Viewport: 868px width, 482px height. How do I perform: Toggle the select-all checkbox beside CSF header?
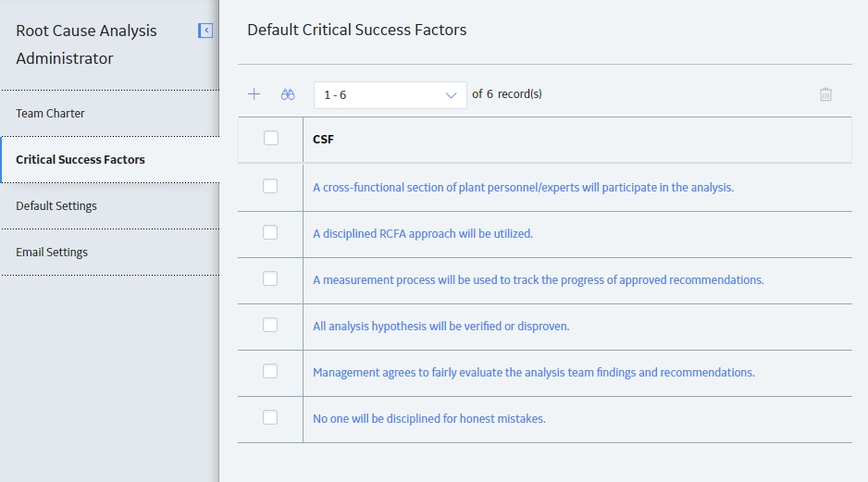click(271, 138)
